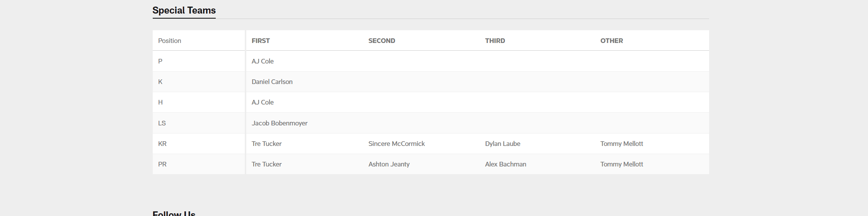Screen dimensions: 868x216
Task: Select Alex Bachman in the PR row
Action: (x=505, y=164)
